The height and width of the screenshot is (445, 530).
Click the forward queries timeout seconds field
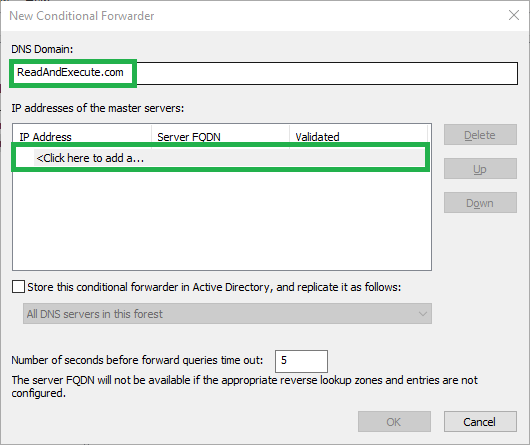pyautogui.click(x=301, y=361)
